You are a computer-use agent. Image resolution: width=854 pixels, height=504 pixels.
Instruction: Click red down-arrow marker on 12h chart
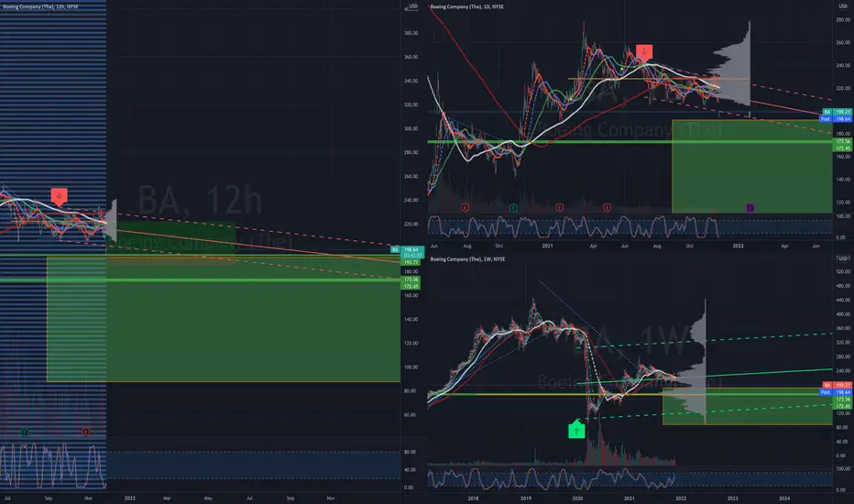(x=59, y=196)
